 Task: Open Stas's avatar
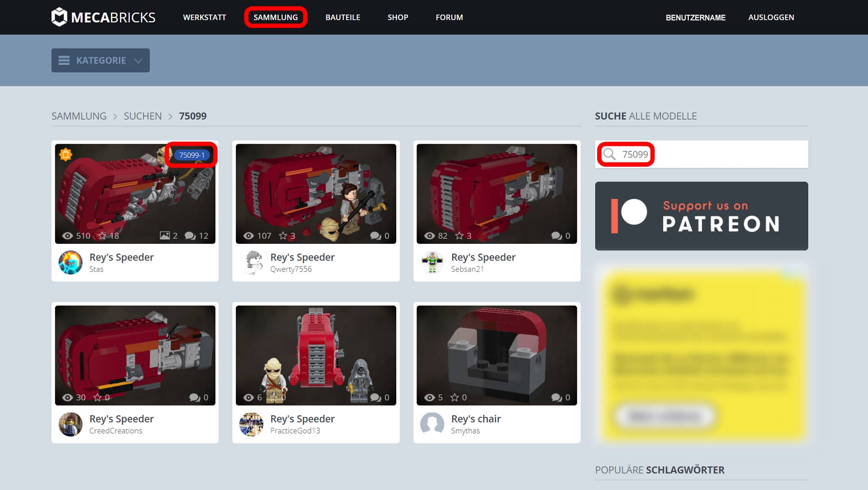click(70, 262)
